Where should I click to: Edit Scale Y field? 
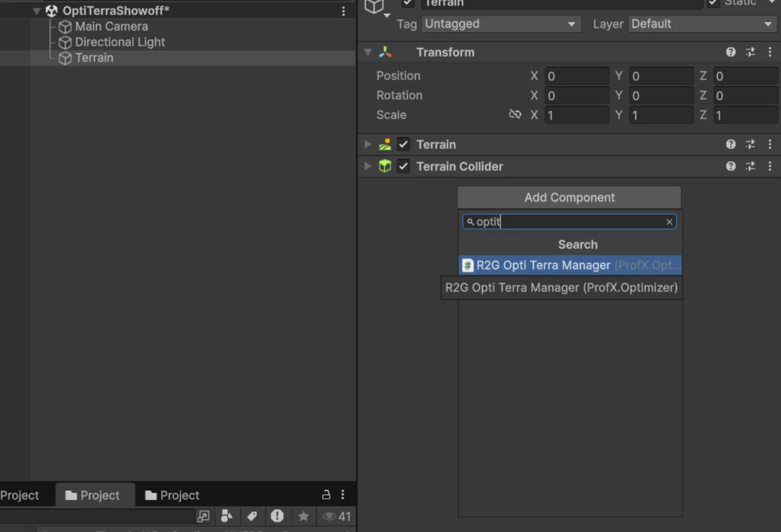(661, 115)
